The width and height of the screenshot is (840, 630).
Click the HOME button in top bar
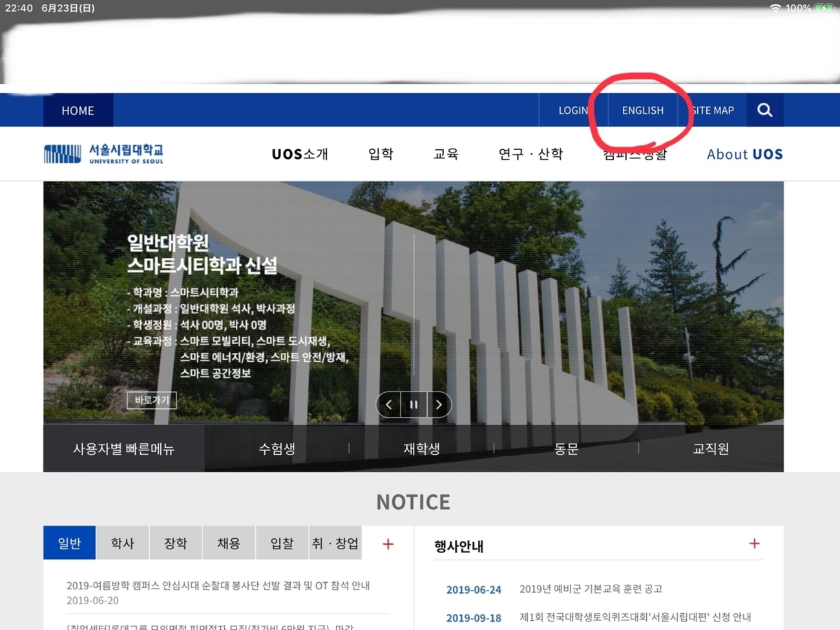pyautogui.click(x=78, y=110)
